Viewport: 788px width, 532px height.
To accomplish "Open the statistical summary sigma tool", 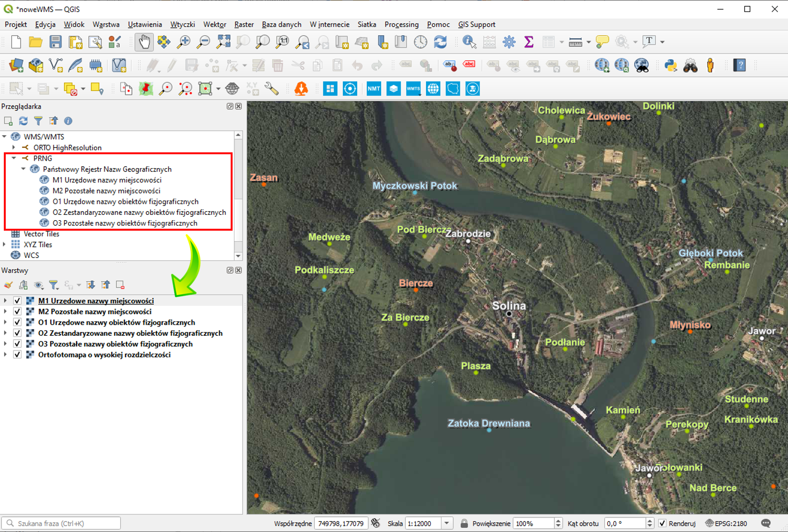I will coord(529,42).
